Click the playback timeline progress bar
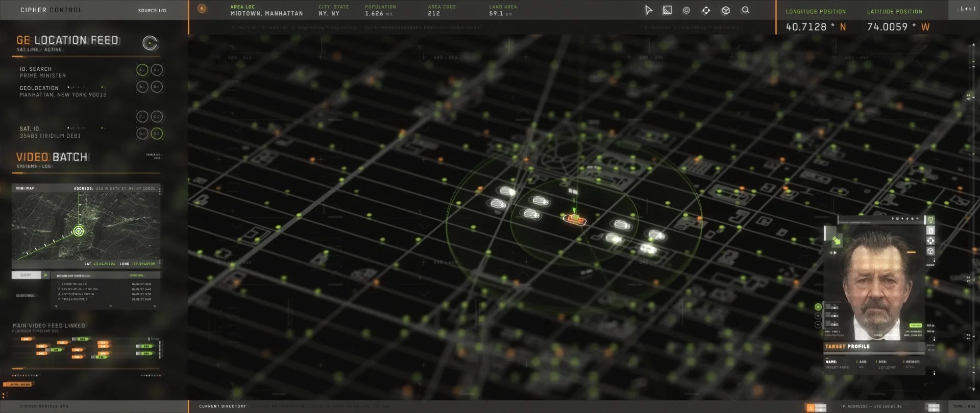This screenshot has height=413, width=980. click(x=86, y=369)
